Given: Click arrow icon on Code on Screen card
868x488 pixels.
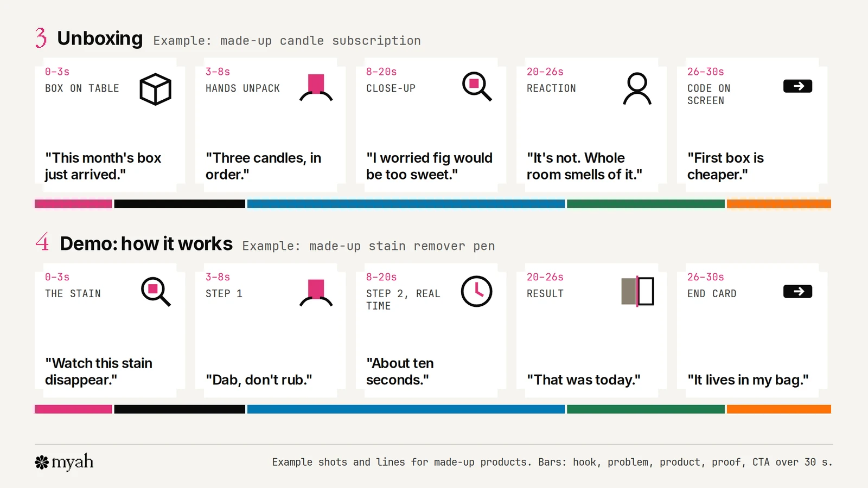Looking at the screenshot, I should pos(797,86).
